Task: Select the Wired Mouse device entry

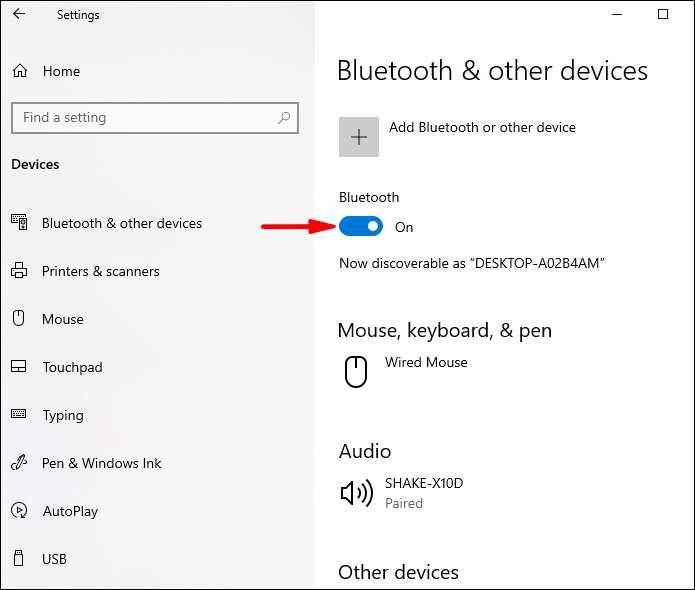Action: click(x=426, y=363)
